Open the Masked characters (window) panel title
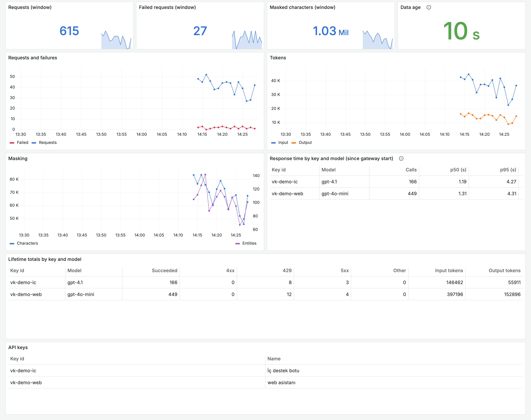Image resolution: width=531 pixels, height=420 pixels. click(x=302, y=7)
